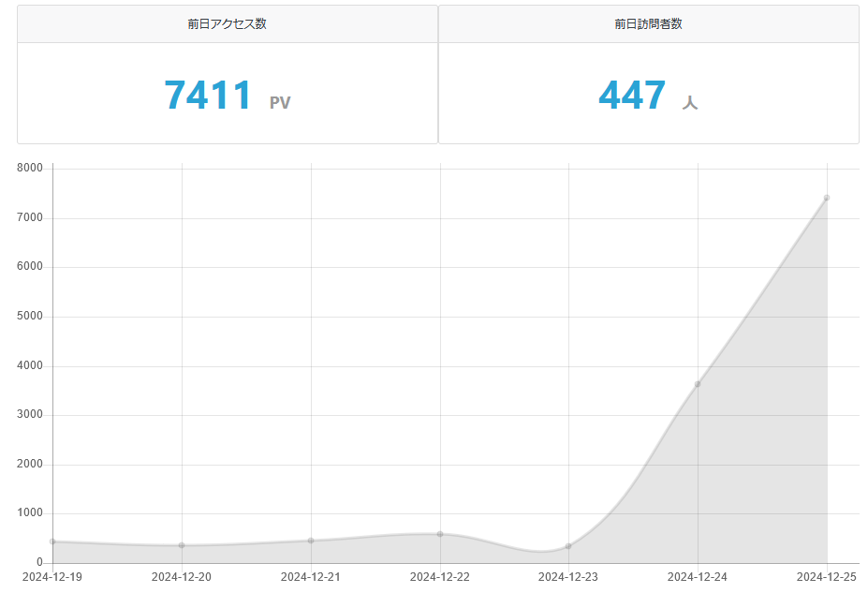Click the 2024-12-21 axis label
Screen dimensions: 868x593
point(311,577)
